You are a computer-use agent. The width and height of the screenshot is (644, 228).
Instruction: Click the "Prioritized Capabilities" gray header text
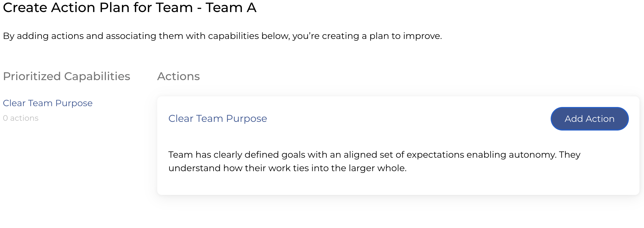tap(66, 76)
